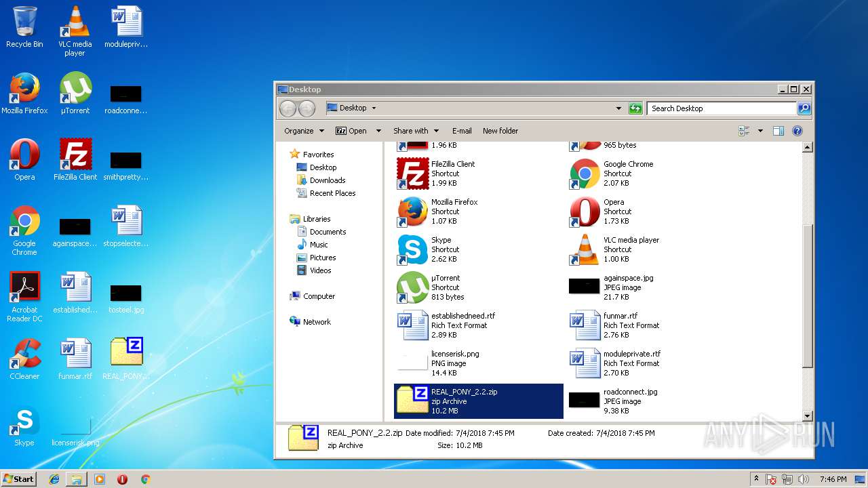
Task: Open the Organize dropdown menu
Action: click(x=304, y=131)
